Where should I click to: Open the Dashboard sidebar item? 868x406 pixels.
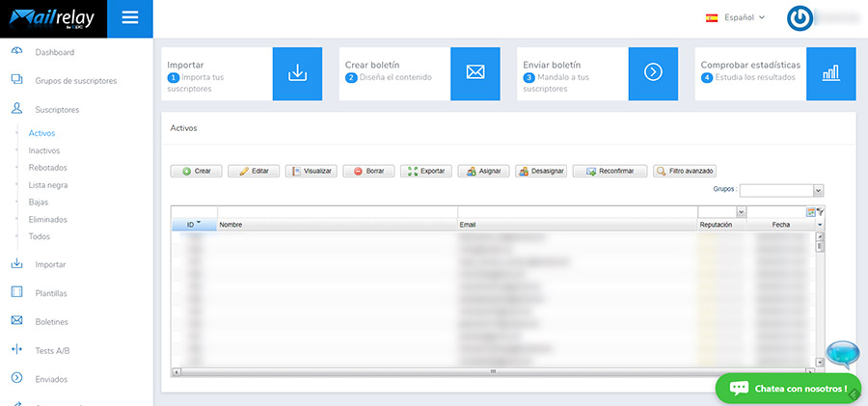pyautogui.click(x=55, y=53)
